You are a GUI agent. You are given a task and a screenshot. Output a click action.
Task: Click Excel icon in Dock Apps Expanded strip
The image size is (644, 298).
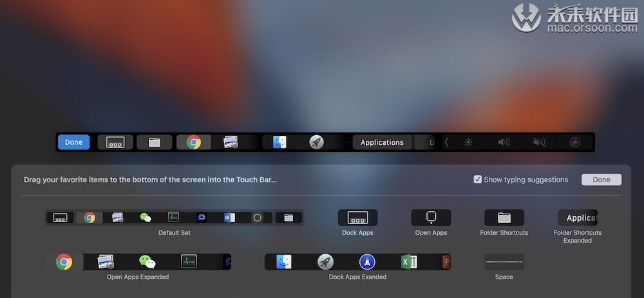[409, 261]
